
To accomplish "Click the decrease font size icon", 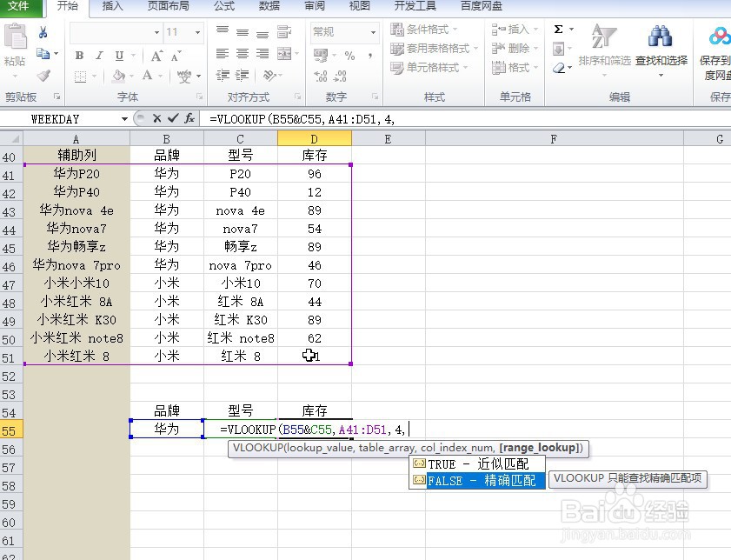I will click(176, 57).
